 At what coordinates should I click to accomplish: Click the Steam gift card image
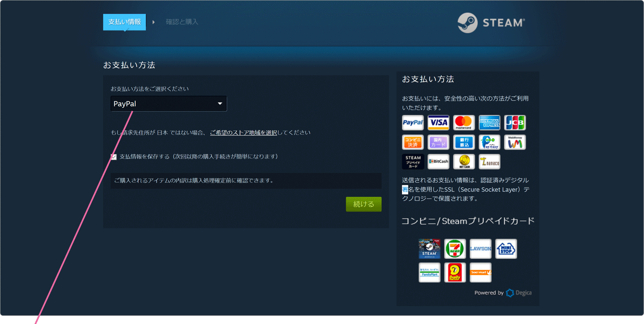tap(429, 249)
